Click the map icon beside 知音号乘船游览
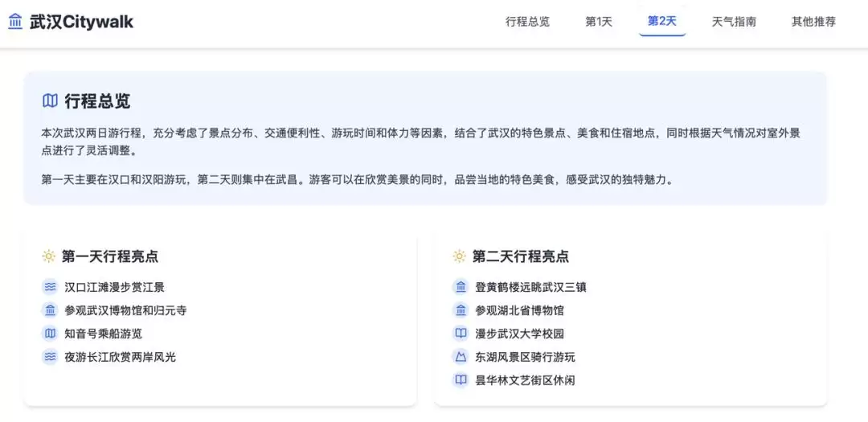 coord(51,334)
